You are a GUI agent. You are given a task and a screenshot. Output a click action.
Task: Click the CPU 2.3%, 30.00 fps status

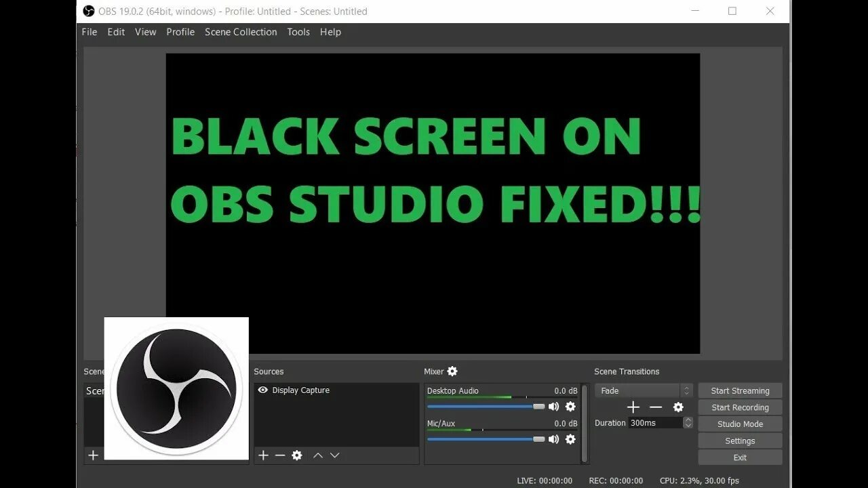(x=699, y=481)
